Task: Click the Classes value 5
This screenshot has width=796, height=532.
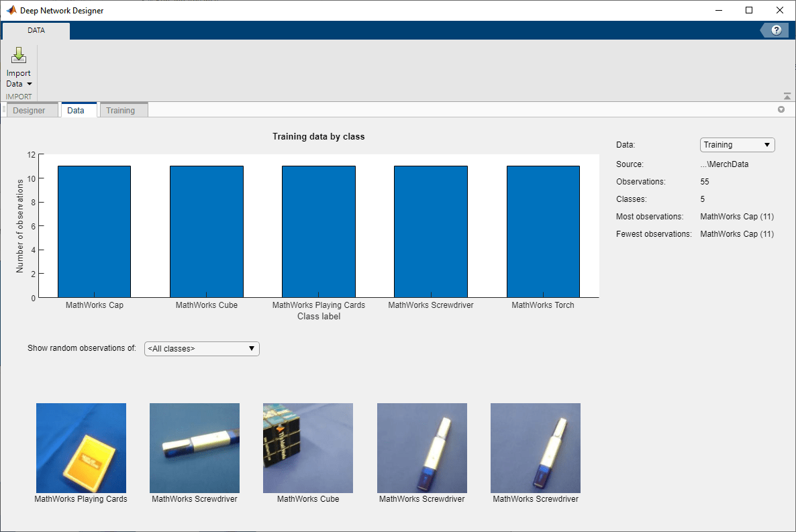Action: (703, 199)
